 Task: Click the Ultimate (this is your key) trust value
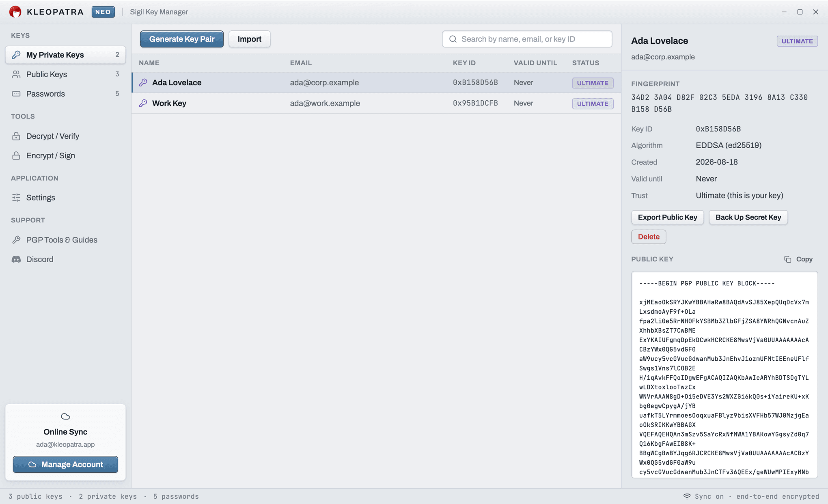tap(740, 196)
